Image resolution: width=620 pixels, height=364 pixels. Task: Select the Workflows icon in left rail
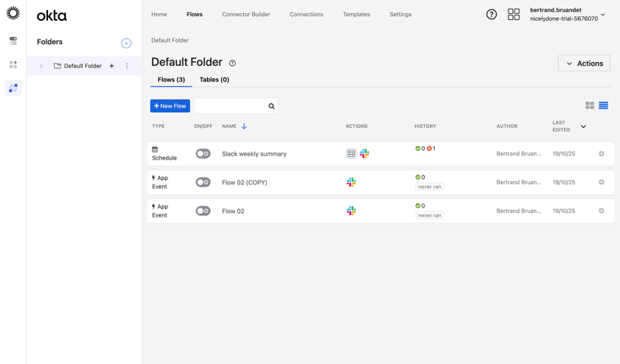click(13, 88)
